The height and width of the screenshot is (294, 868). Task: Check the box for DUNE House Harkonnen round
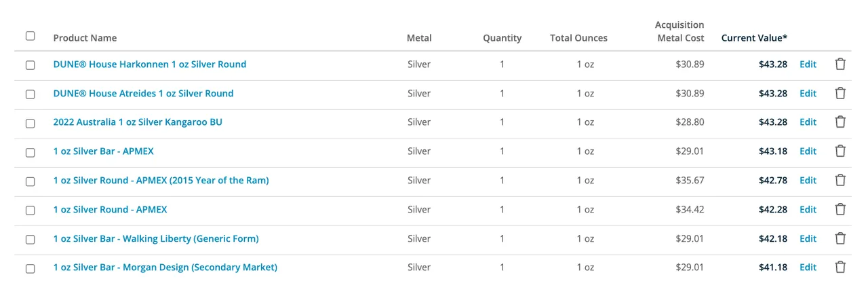[31, 65]
